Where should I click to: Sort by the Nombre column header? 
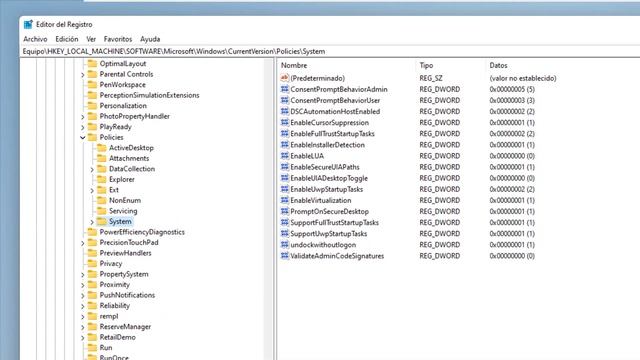pos(294,65)
